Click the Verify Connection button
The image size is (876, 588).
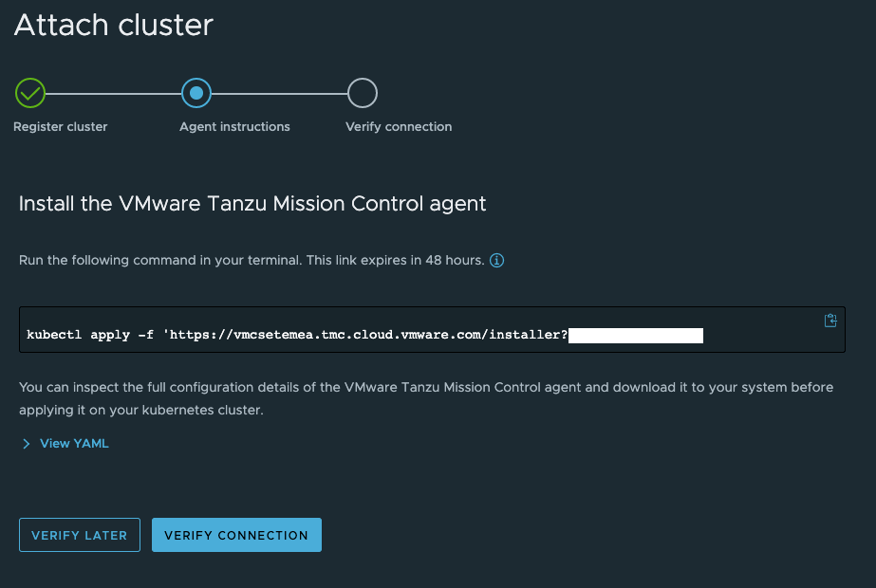point(236,535)
